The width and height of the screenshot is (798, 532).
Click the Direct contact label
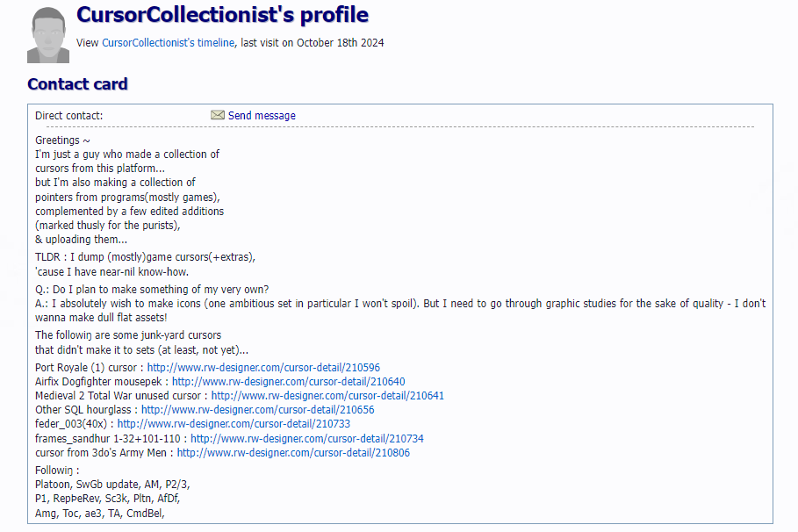pos(68,116)
